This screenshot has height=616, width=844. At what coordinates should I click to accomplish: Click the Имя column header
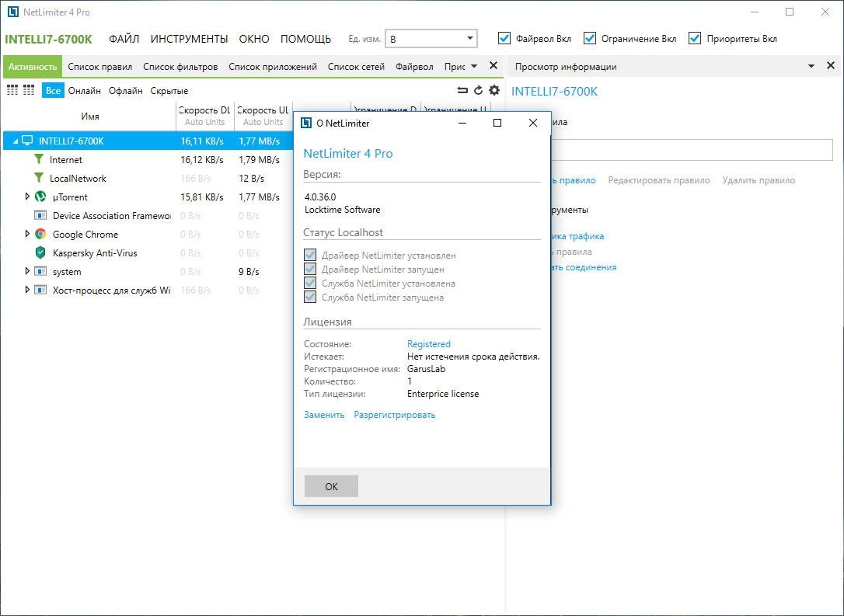[x=90, y=117]
